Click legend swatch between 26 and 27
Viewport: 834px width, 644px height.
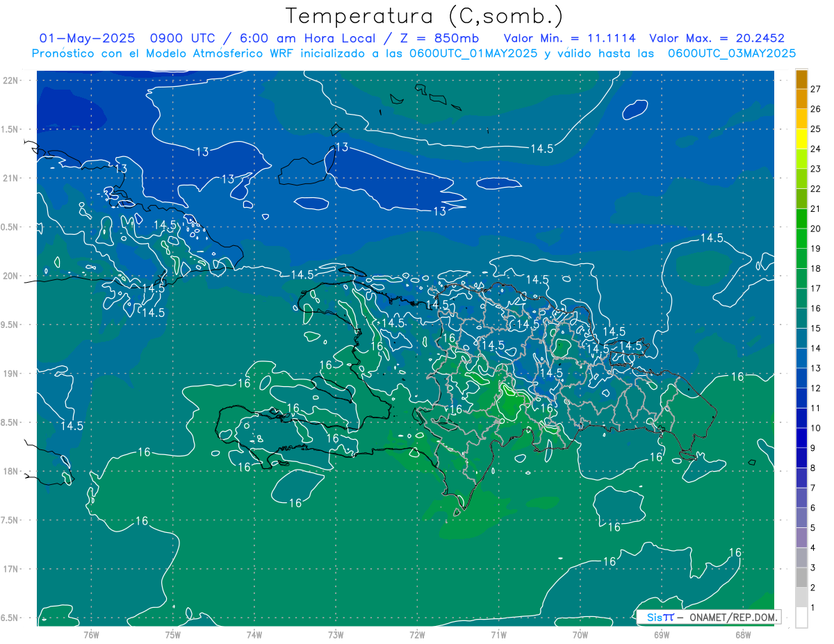801,99
